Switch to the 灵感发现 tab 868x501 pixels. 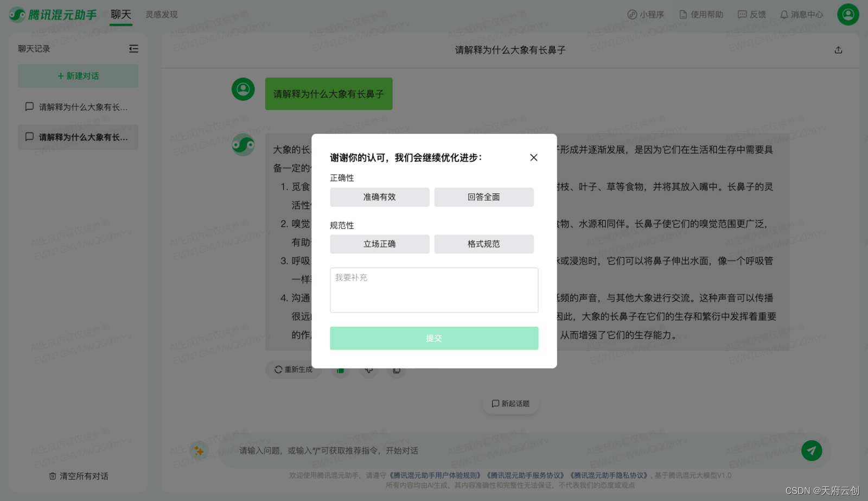click(x=162, y=15)
